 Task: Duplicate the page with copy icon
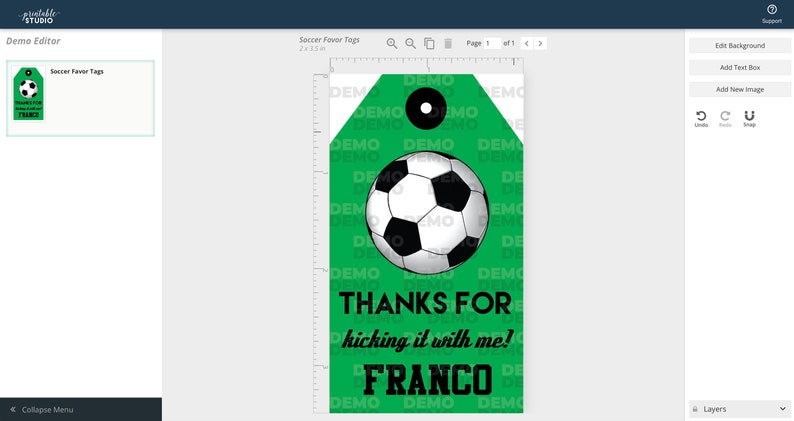(x=429, y=44)
